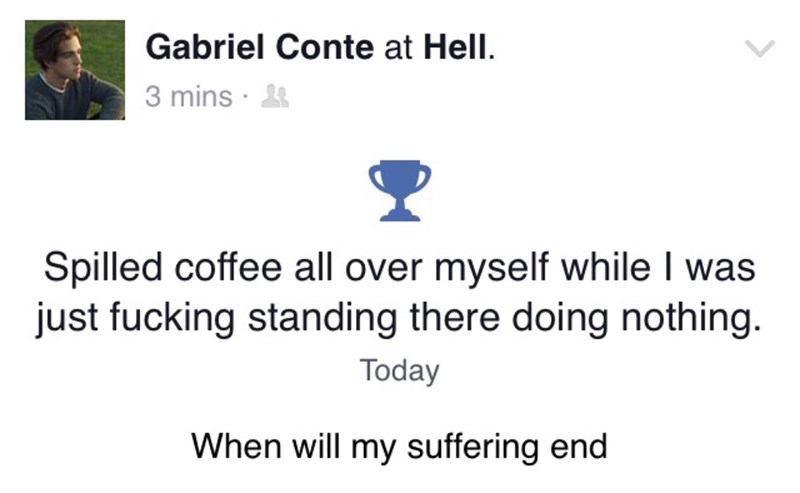Viewport: 800px width, 493px height.
Task: Select the 'When will my suffering end' text
Action: [x=399, y=443]
